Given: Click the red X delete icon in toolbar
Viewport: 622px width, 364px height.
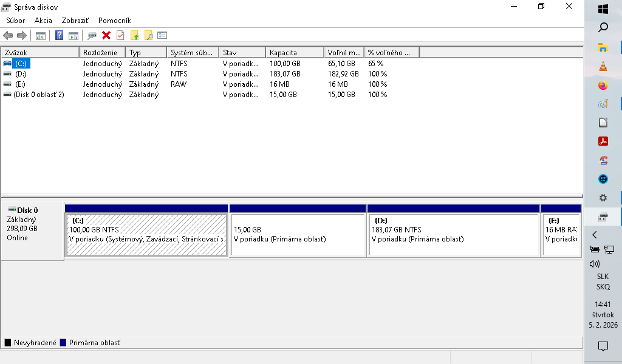Looking at the screenshot, I should coord(106,35).
